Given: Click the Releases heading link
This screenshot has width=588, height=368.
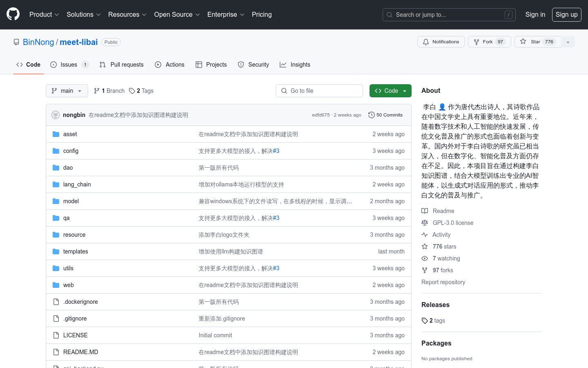Looking at the screenshot, I should pos(435,305).
